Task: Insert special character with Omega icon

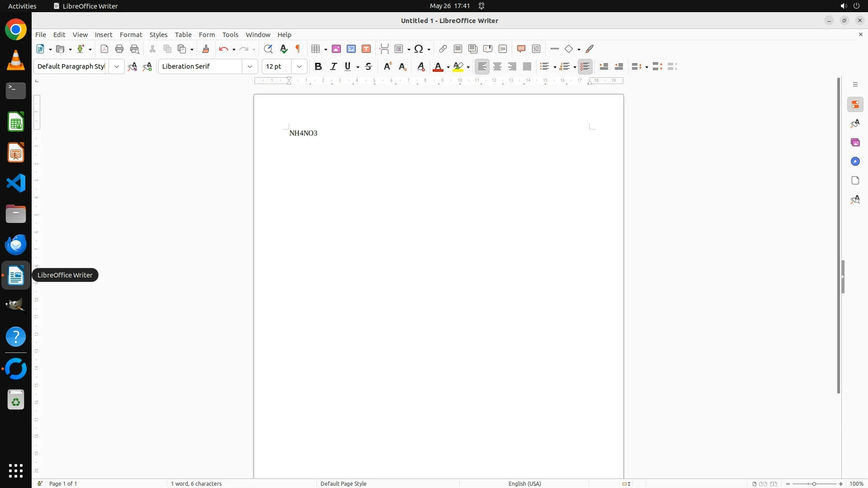Action: (419, 49)
